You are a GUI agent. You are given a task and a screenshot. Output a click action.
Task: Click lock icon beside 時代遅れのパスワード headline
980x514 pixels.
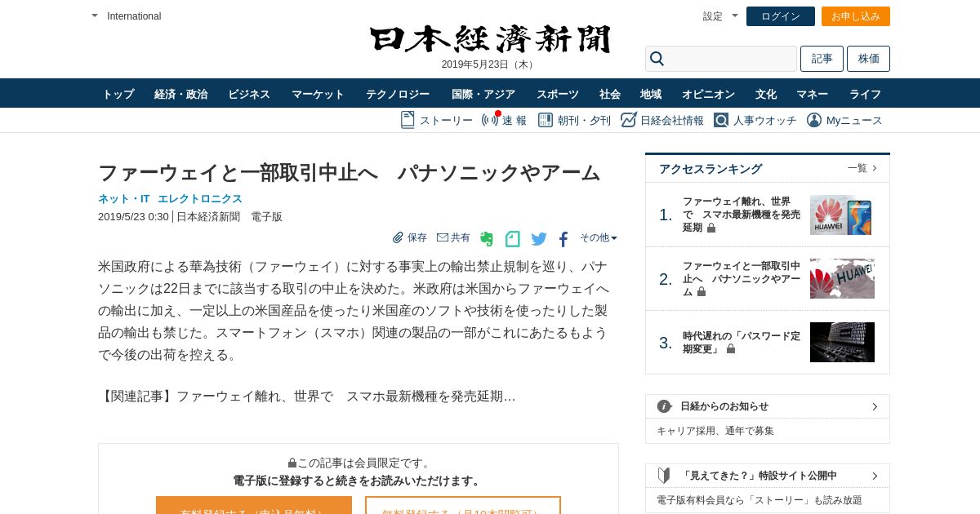(731, 348)
